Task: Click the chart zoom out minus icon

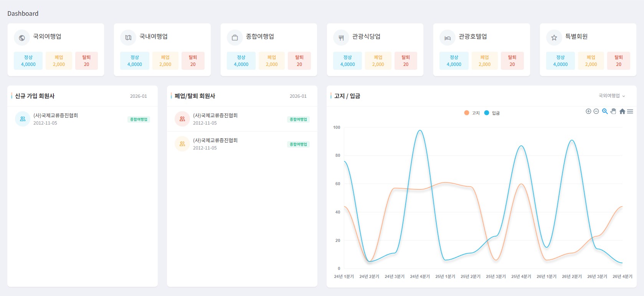Action: pos(596,111)
